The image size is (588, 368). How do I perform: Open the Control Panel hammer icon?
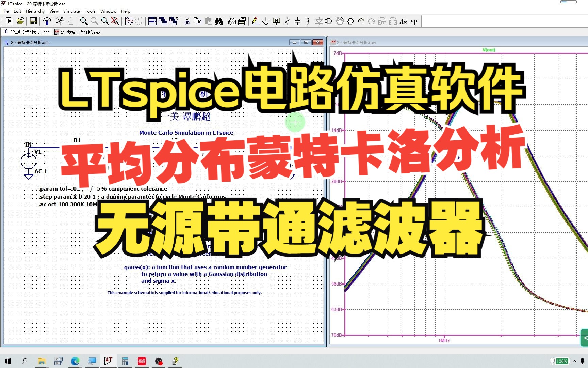pyautogui.click(x=46, y=21)
